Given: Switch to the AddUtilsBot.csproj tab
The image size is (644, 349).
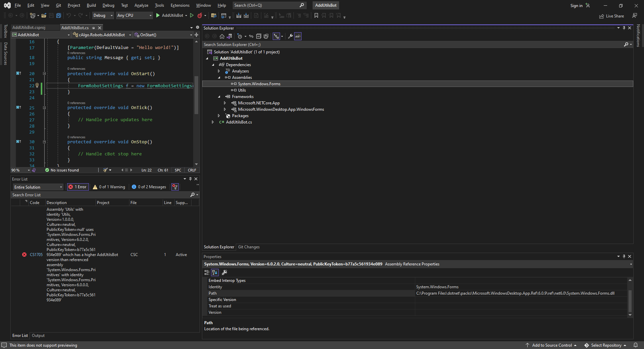Looking at the screenshot, I should tap(29, 28).
